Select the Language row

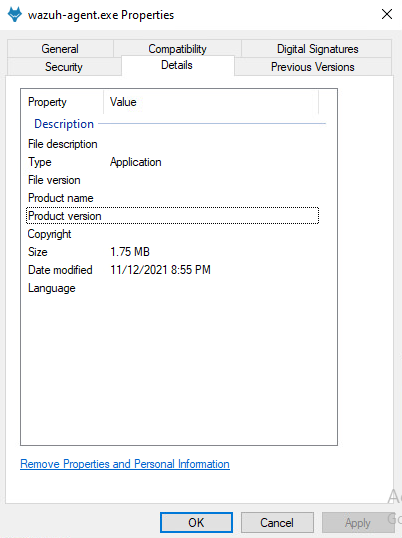[x=173, y=288]
